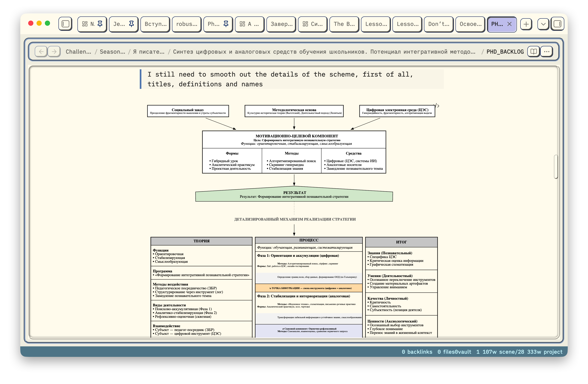Image resolution: width=588 pixels, height=384 pixels.
Task: Toggle the right sidebar panel
Action: (557, 24)
